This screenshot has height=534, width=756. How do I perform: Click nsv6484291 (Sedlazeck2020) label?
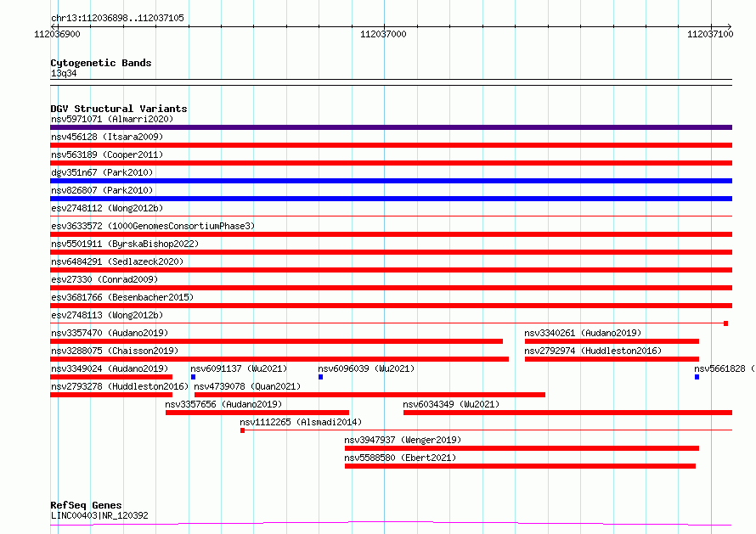point(117,261)
